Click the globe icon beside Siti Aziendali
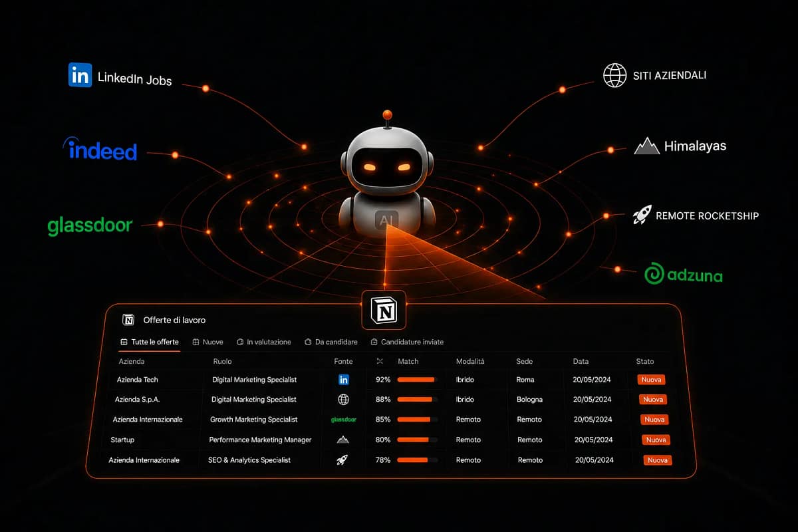The image size is (798, 532). click(614, 75)
